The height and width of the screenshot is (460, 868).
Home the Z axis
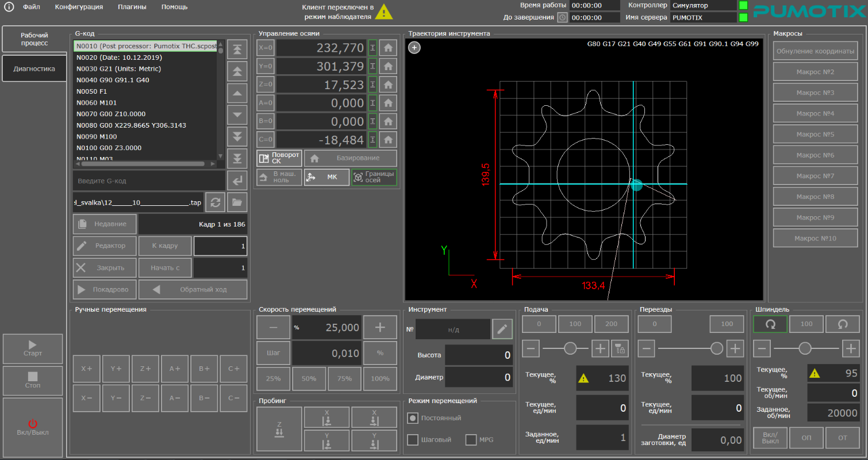click(389, 85)
